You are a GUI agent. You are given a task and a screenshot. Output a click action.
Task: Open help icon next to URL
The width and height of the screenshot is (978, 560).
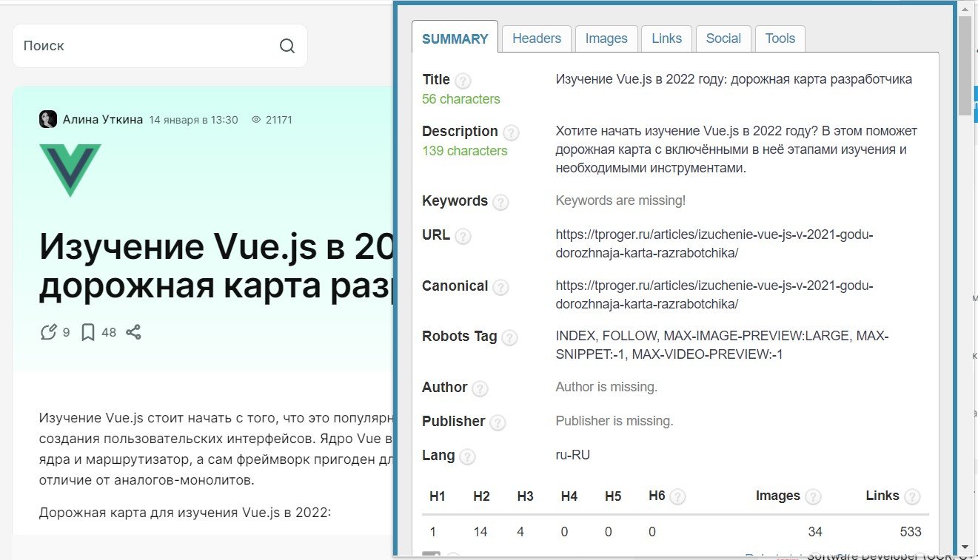[x=463, y=236]
